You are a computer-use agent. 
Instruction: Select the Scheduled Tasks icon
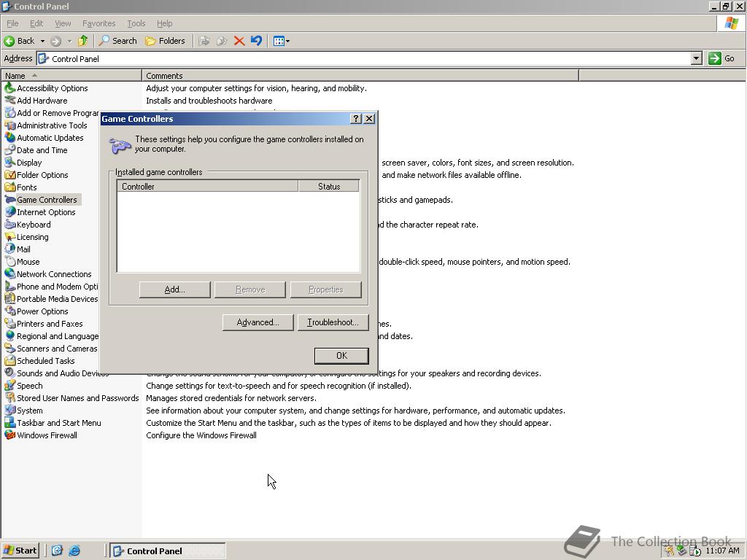pyautogui.click(x=9, y=360)
